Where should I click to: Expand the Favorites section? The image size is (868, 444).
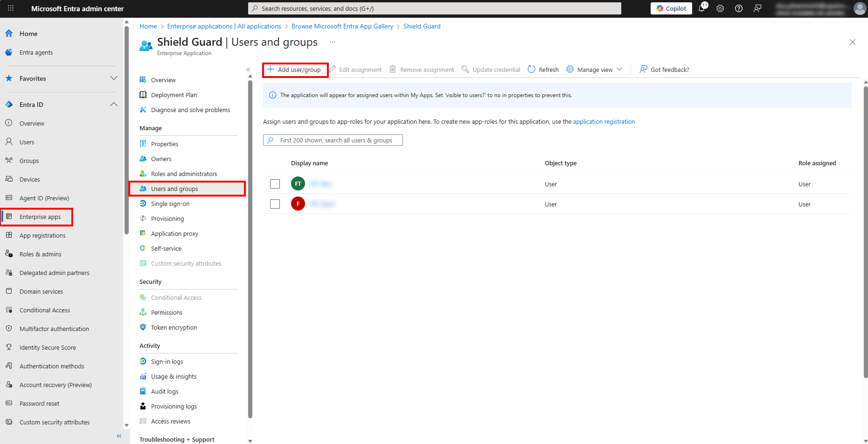pyautogui.click(x=113, y=78)
